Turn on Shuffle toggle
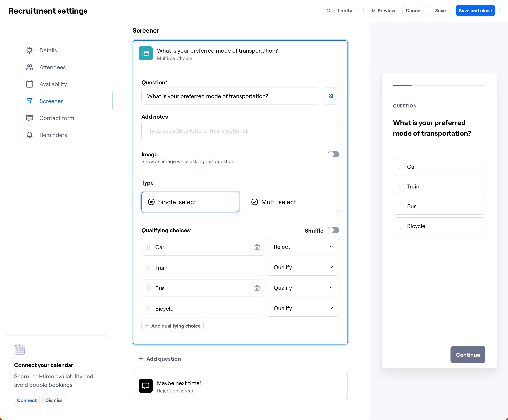 click(x=333, y=230)
